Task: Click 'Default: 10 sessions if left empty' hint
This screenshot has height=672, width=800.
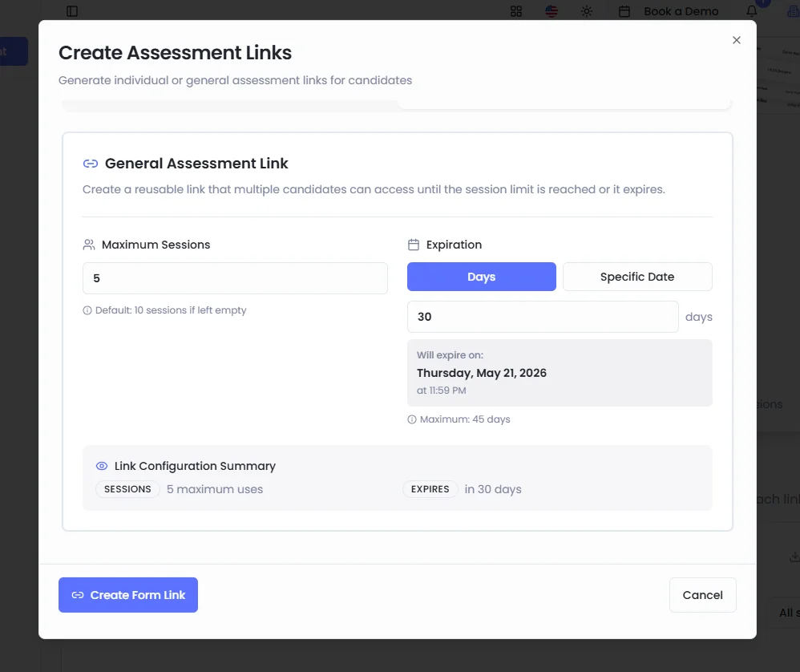Action: point(171,310)
